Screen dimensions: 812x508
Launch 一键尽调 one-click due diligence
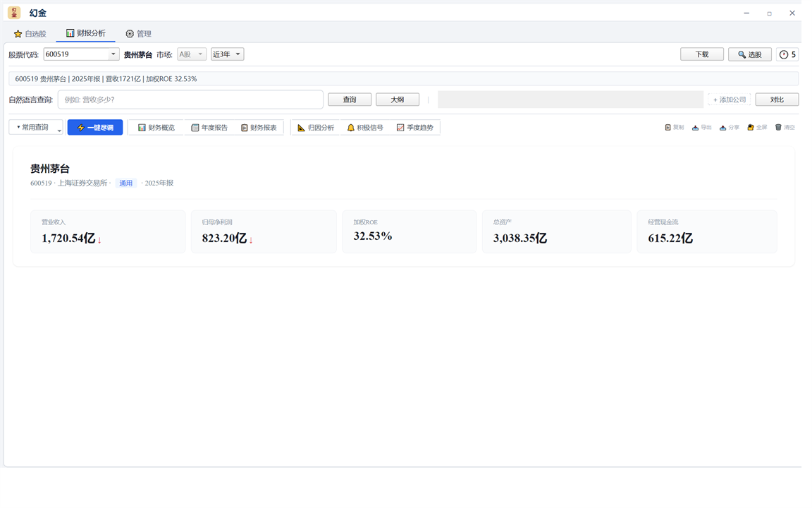95,128
